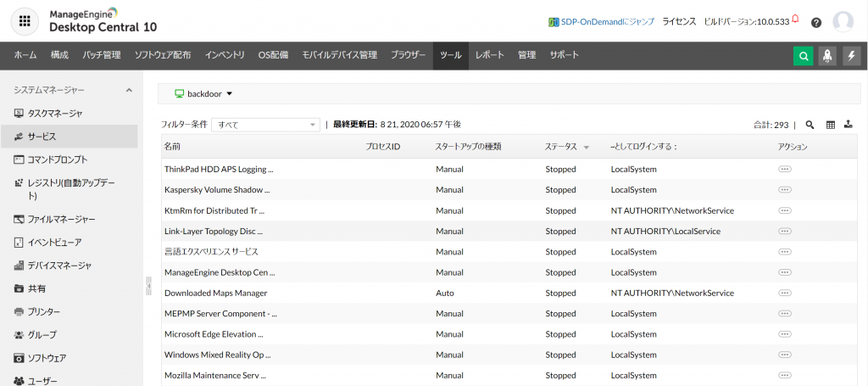Open the help question mark icon

tap(816, 22)
